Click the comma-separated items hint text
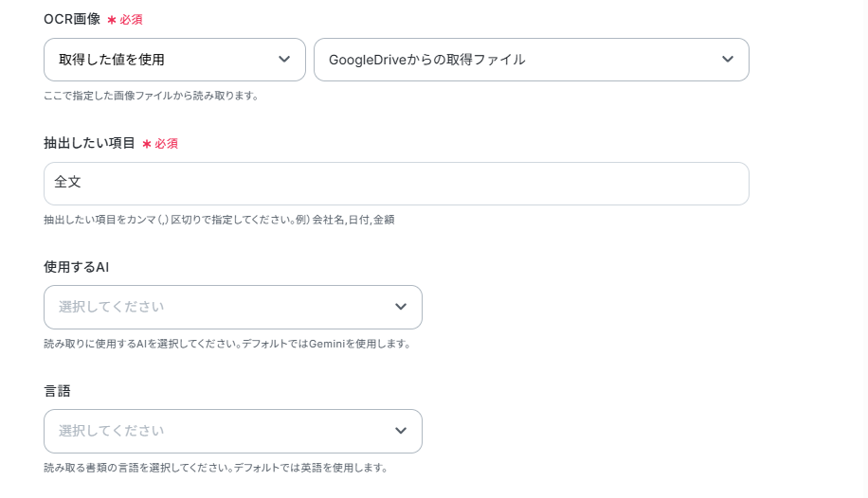Viewport: 868px width, 498px height. (219, 220)
